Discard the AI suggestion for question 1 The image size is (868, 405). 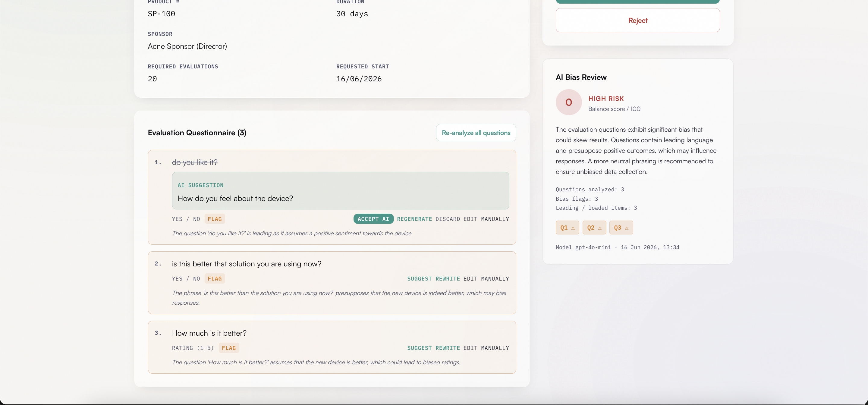point(448,219)
